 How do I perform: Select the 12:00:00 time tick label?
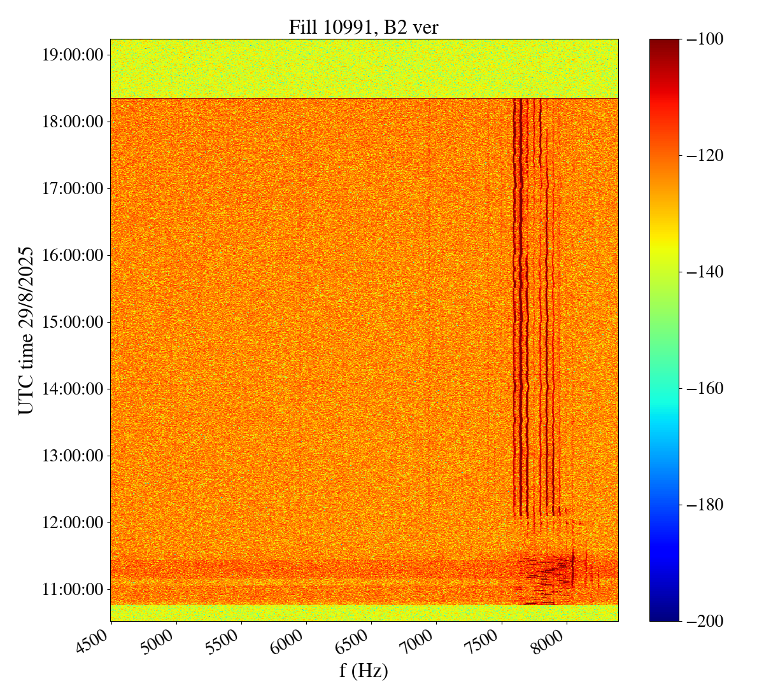pos(72,522)
